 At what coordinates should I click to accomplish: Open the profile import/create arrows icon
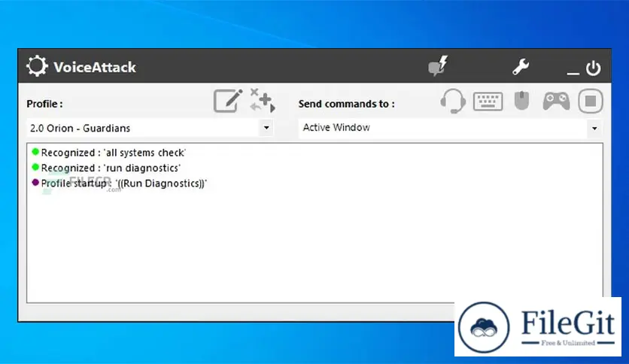pos(263,100)
